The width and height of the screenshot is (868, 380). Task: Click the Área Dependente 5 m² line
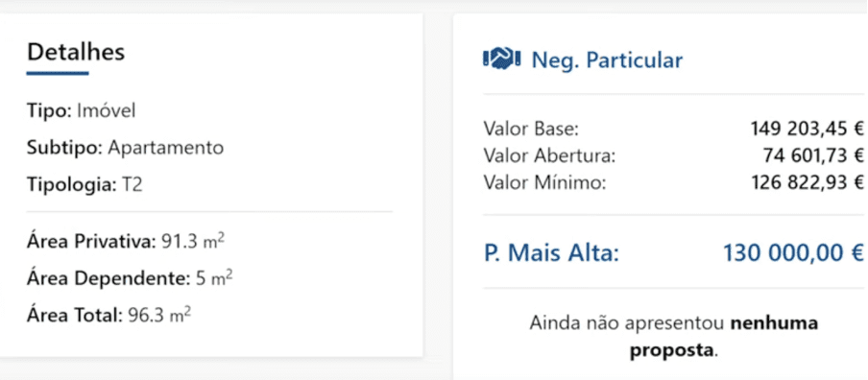130,278
